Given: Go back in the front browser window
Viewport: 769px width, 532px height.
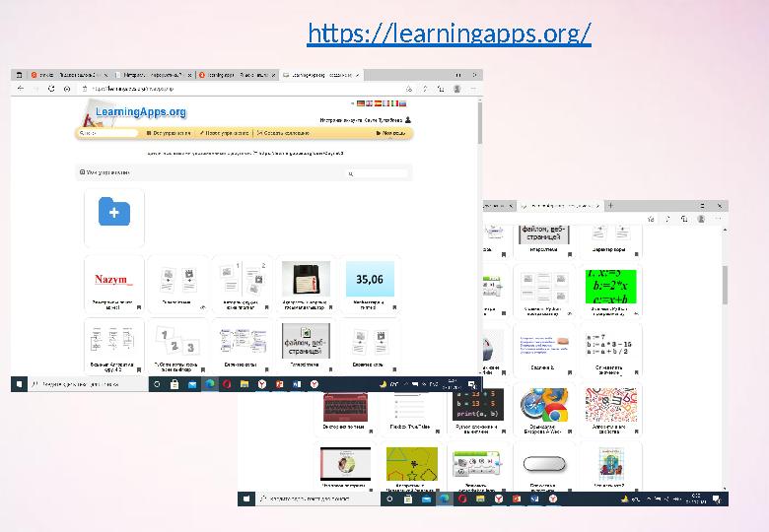Looking at the screenshot, I should tap(20, 89).
